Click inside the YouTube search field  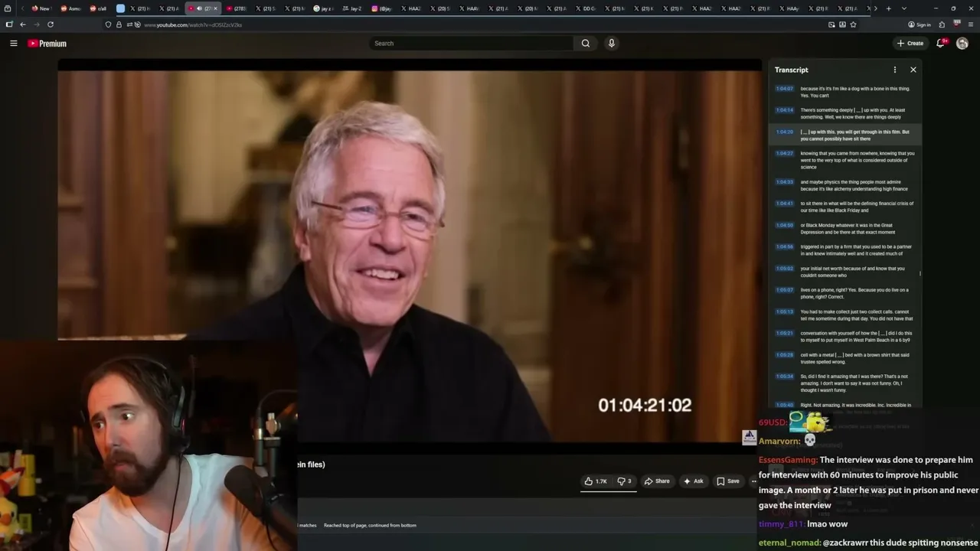(x=472, y=44)
